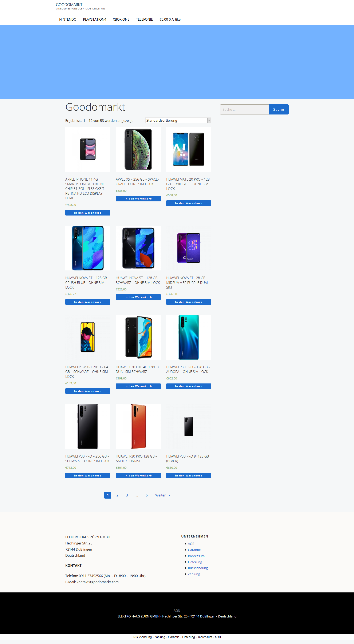Open the NINTENDO menu item
Image resolution: width=354 pixels, height=644 pixels.
tap(68, 19)
